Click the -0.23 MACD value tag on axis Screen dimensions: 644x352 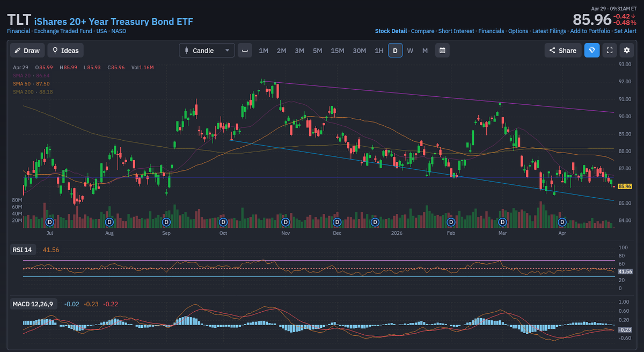point(624,329)
